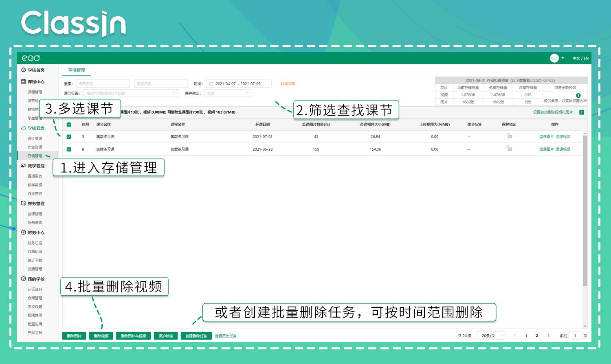Image resolution: width=611 pixels, height=364 pixels.
Task: Open the 保护锁定 filter dropdown
Action: [228, 93]
